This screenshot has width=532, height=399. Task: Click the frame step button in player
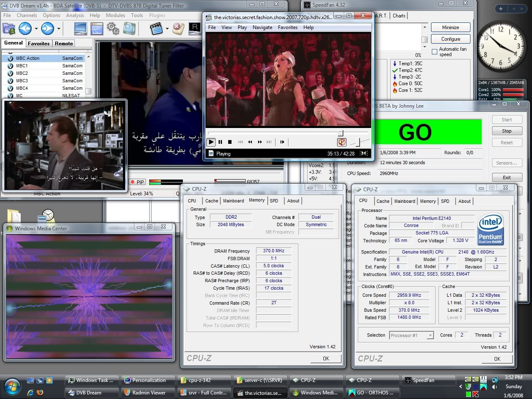(282, 142)
